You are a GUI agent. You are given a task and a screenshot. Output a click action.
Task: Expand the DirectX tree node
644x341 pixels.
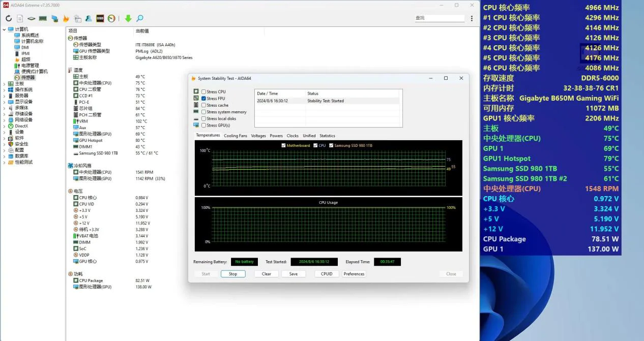tap(5, 126)
